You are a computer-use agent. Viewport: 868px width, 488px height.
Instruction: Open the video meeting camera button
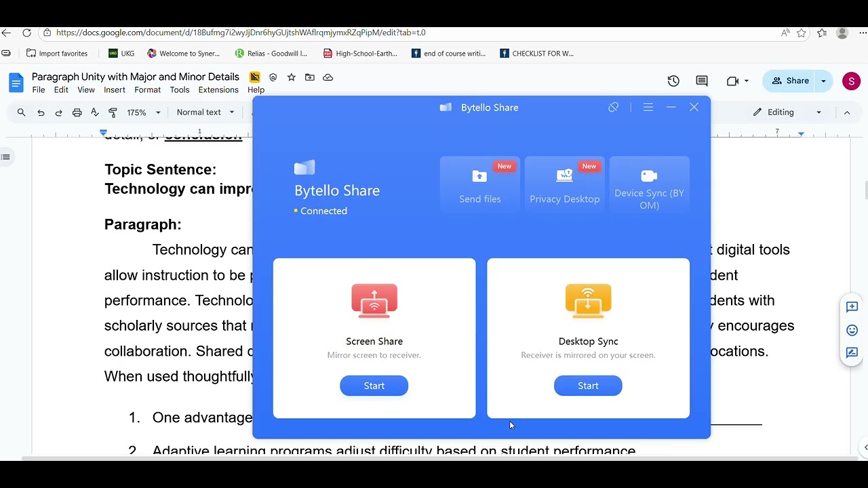[732, 81]
